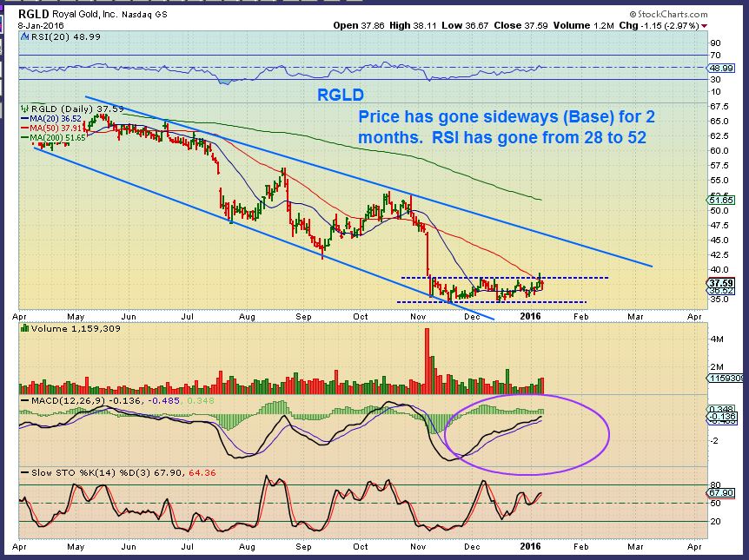Image resolution: width=749 pixels, height=560 pixels.
Task: Click the blue RGLD annotation heading
Action: (341, 95)
